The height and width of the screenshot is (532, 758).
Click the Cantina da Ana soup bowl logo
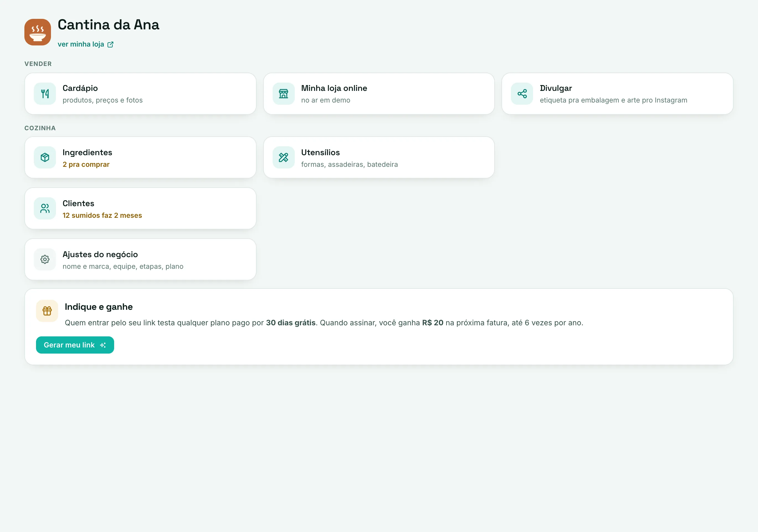[38, 32]
